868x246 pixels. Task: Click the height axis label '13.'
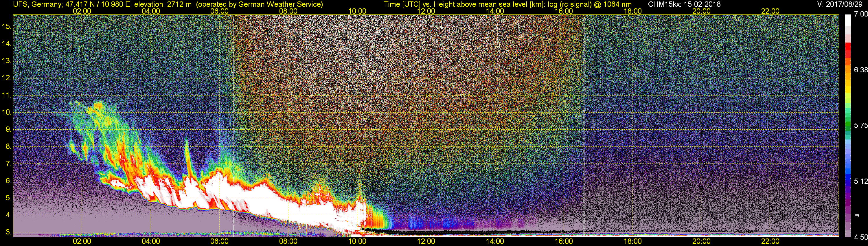click(7, 61)
